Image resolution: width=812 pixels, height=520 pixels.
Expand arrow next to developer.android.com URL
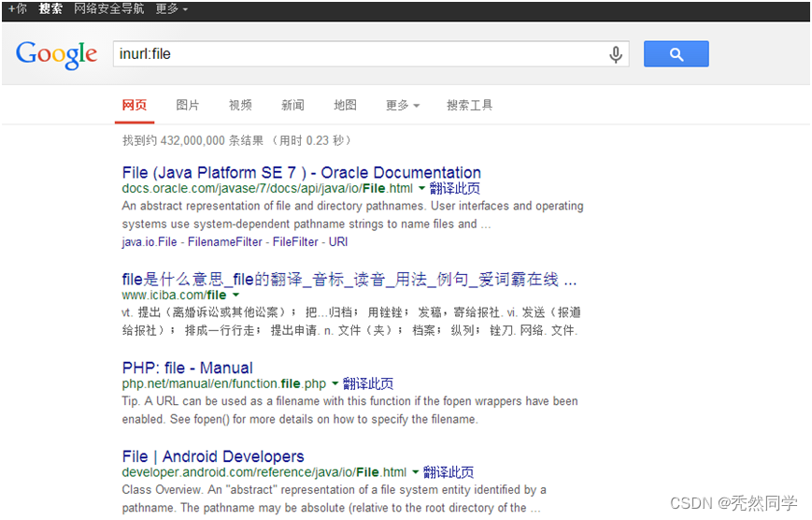coord(415,472)
